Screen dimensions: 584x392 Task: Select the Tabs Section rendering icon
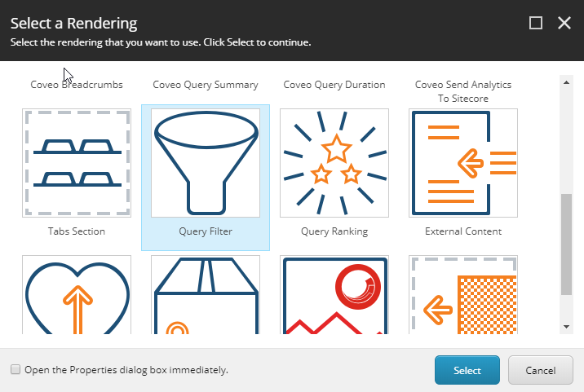(x=77, y=163)
